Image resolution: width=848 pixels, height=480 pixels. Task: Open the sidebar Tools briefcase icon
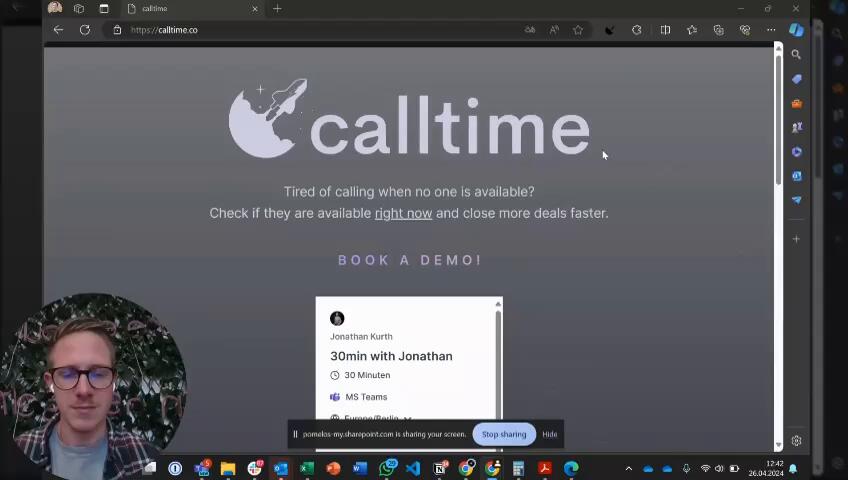(797, 103)
